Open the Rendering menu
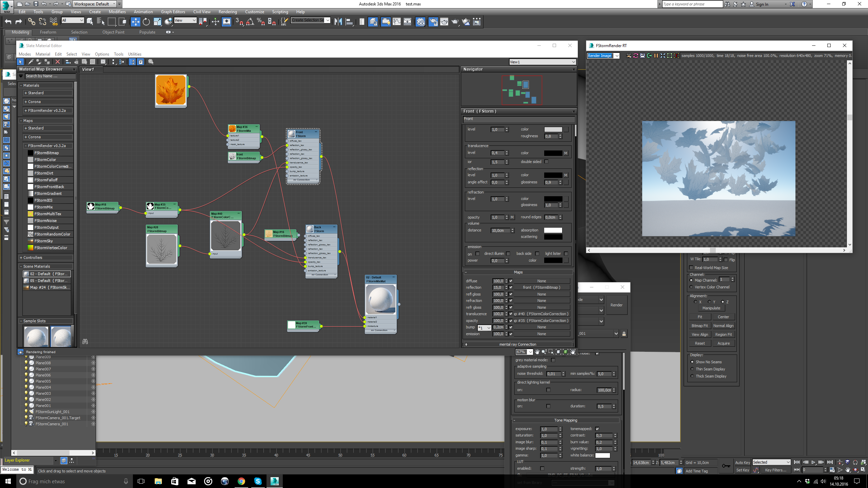The height and width of the screenshot is (488, 868). 228,12
